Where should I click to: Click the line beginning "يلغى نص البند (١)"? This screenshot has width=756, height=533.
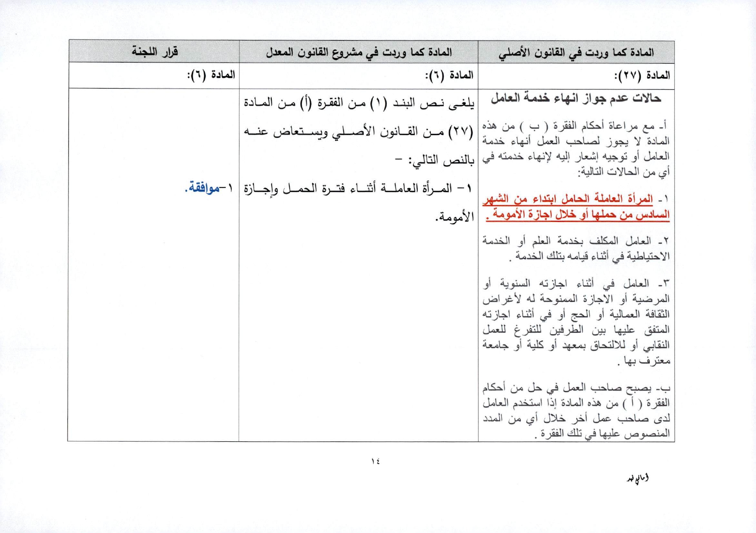(359, 103)
